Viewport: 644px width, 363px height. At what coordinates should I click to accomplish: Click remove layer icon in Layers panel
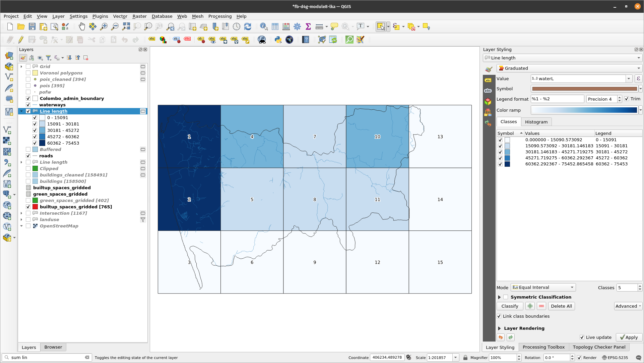(86, 58)
